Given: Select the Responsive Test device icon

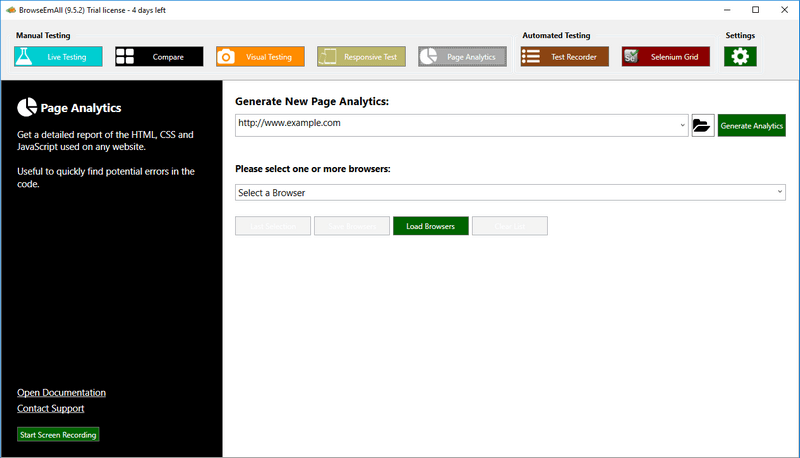Looking at the screenshot, I should (329, 57).
